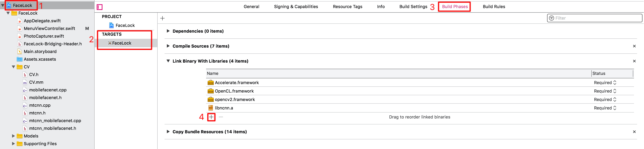This screenshot has height=149, width=644.
Task: Click the minus button to remove library
Action: tap(221, 117)
